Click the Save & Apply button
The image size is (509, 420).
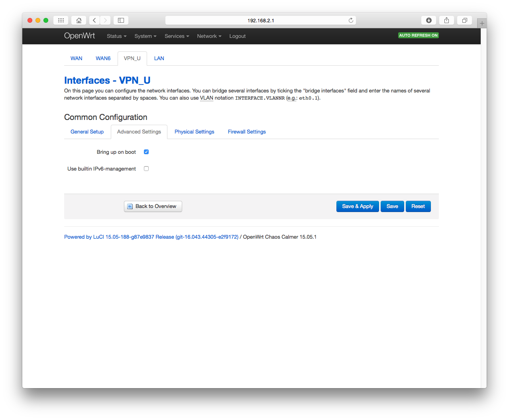tap(358, 206)
